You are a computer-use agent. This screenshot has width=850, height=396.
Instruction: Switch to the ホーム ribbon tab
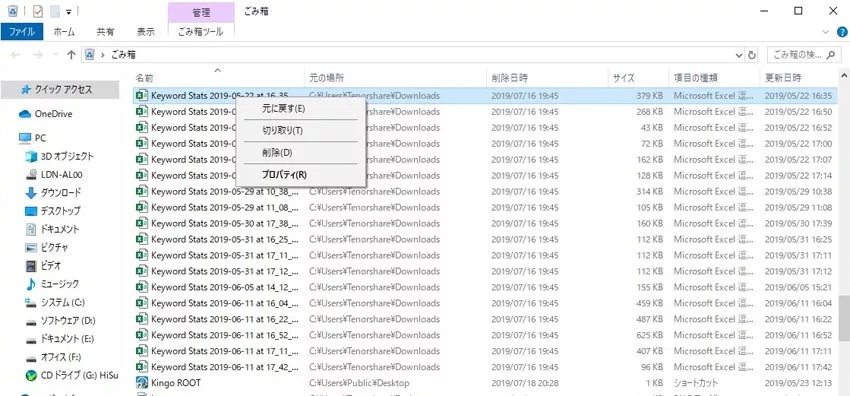64,32
